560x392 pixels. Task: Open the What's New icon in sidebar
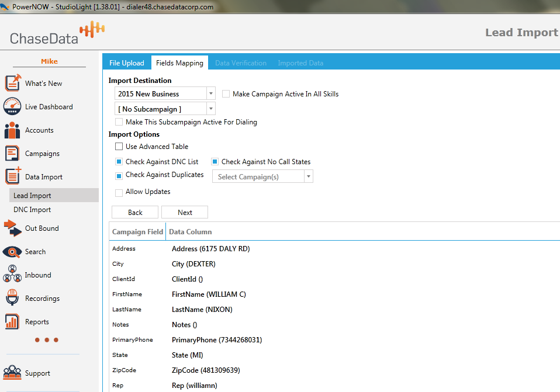coord(13,83)
